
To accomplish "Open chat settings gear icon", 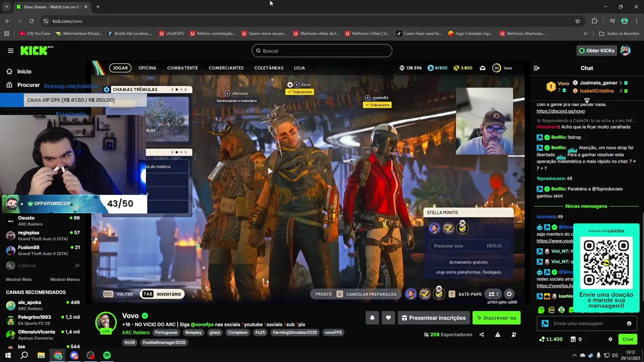I will [x=610, y=339].
